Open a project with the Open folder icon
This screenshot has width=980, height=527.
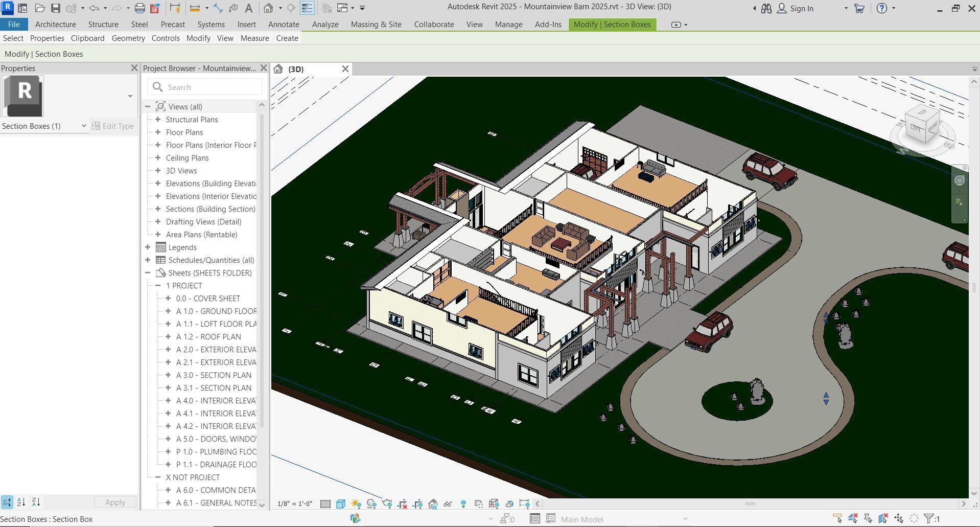point(40,8)
